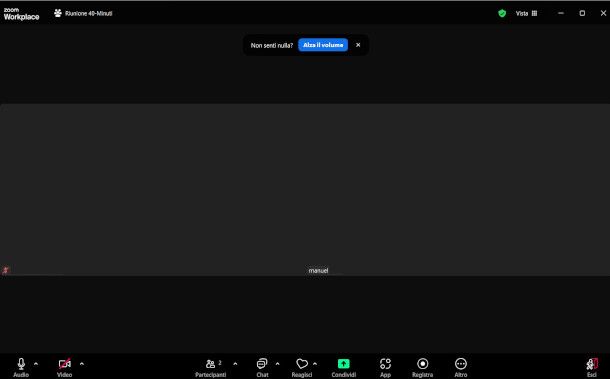Image resolution: width=610 pixels, height=379 pixels.
Task: Click the green Condividi share screen icon
Action: pos(344,363)
